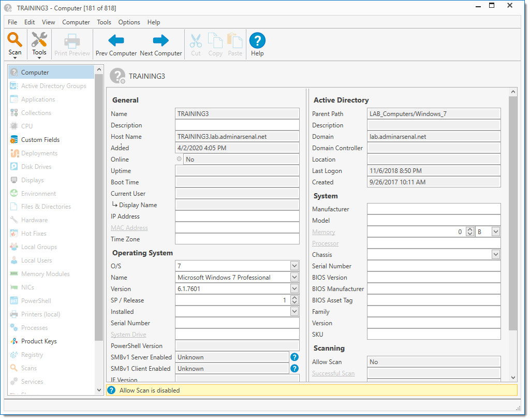Click into the Manufacturer text field
The image size is (530, 420).
(x=433, y=209)
